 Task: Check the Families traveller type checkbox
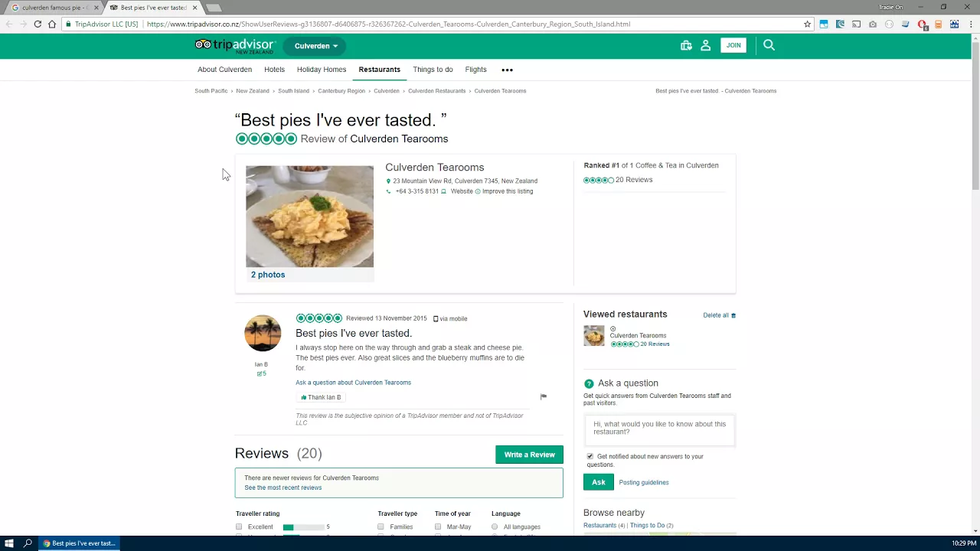pos(381,527)
